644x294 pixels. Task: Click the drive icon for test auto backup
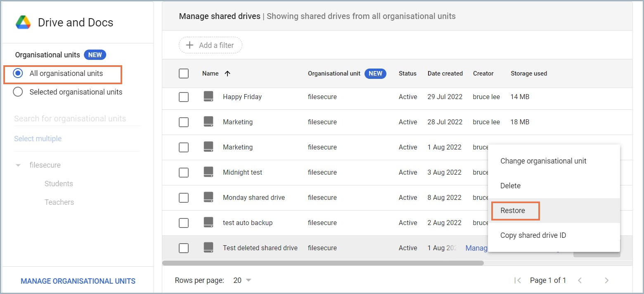tap(208, 223)
